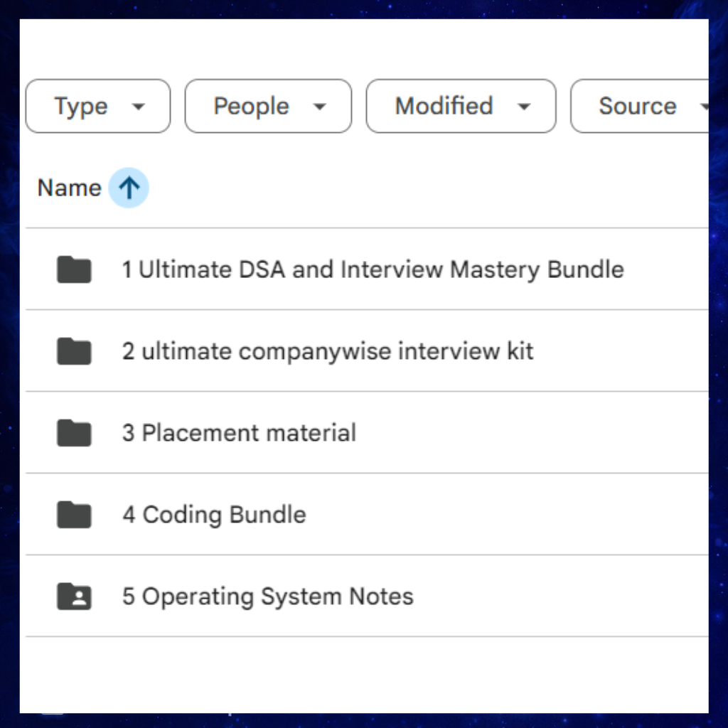Open "5 Operating System Notes" folder name
Screen dimensions: 728x728
(x=267, y=596)
